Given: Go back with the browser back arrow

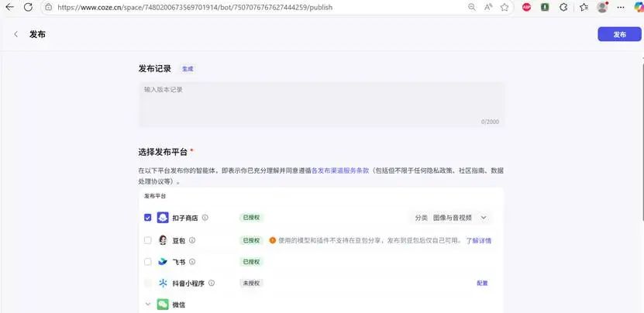Looking at the screenshot, I should [9, 7].
